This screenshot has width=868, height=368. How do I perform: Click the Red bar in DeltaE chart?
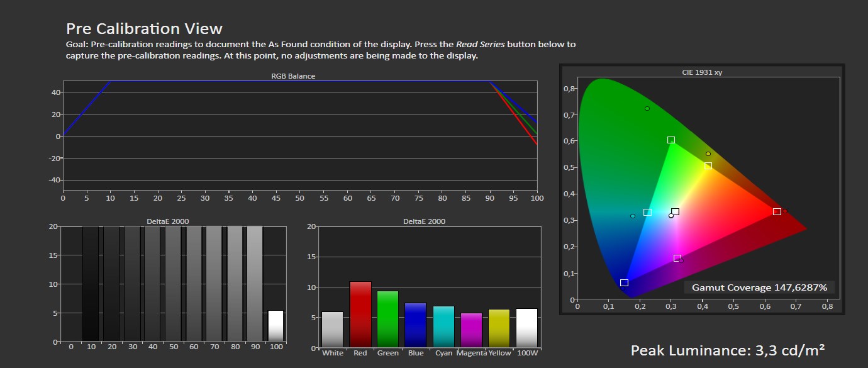tap(360, 315)
